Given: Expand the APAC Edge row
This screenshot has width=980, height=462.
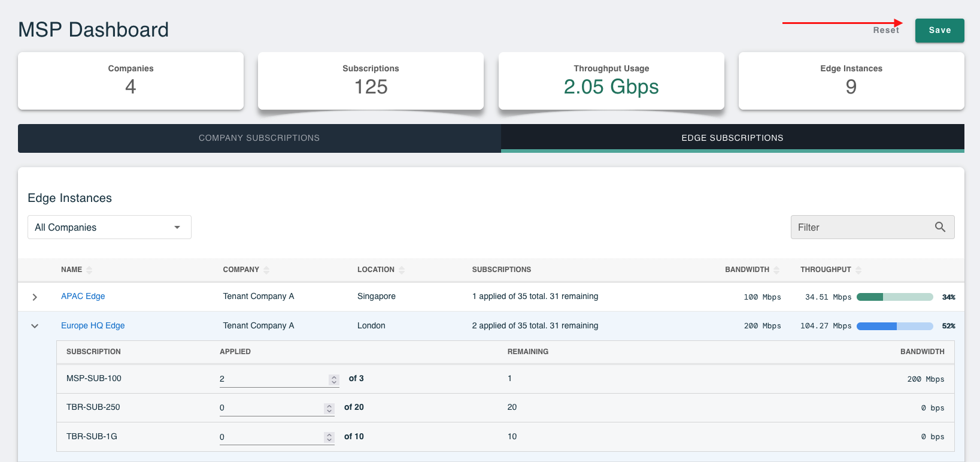Looking at the screenshot, I should click(35, 297).
